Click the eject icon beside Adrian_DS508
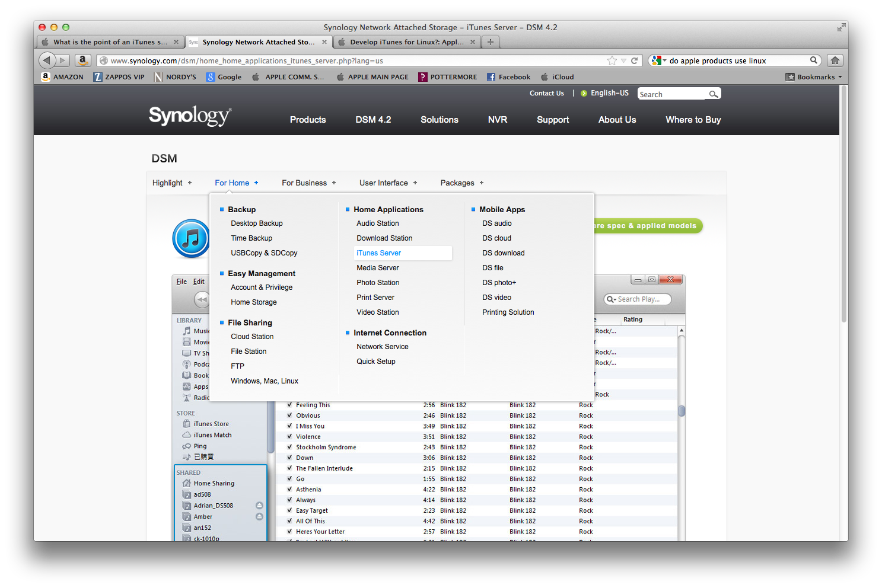Image resolution: width=882 pixels, height=588 pixels. tap(259, 506)
